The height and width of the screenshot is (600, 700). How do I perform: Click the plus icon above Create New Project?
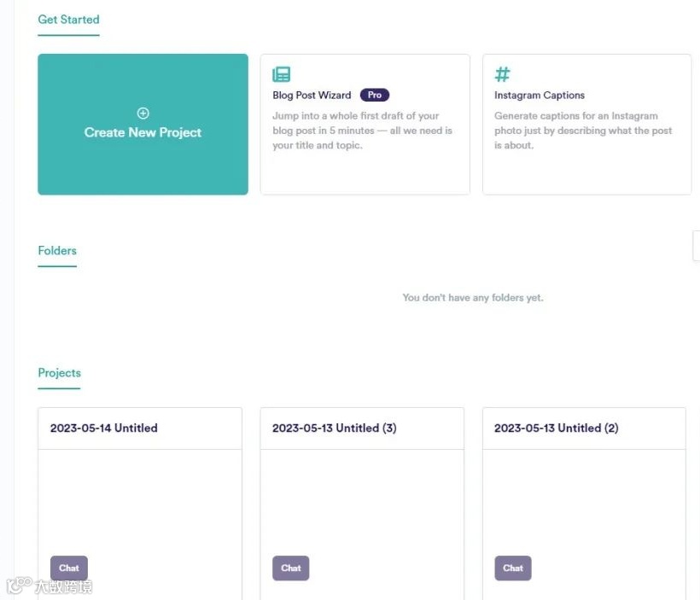tap(143, 114)
